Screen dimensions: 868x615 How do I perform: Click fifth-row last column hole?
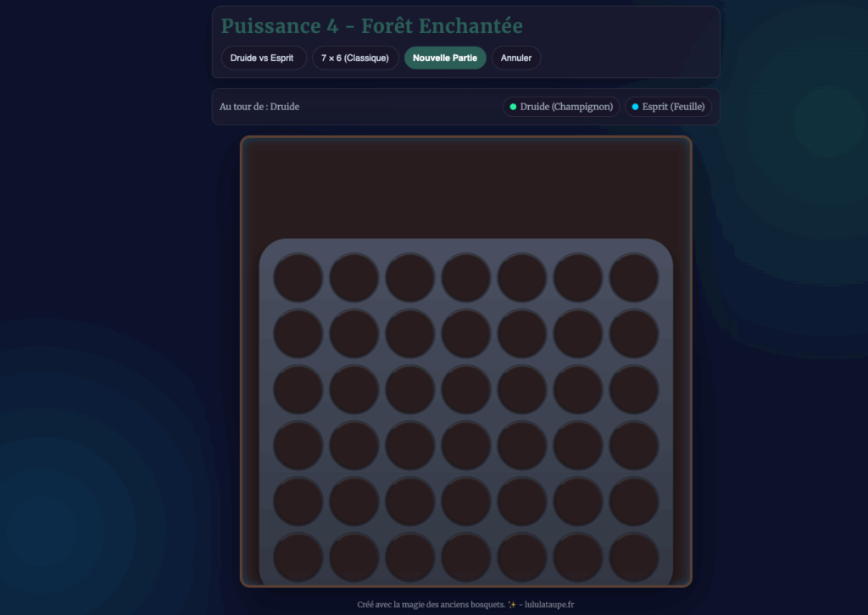(634, 501)
